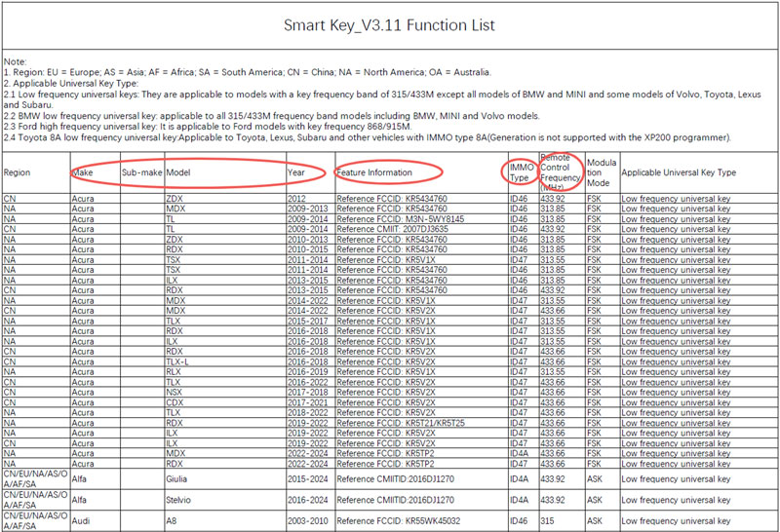Select the Feature Information column header

(374, 172)
